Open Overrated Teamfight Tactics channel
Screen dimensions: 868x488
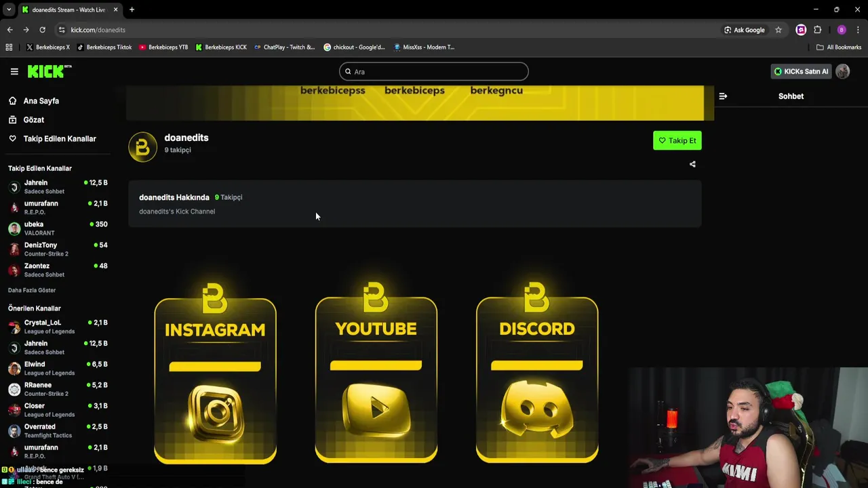pos(58,430)
